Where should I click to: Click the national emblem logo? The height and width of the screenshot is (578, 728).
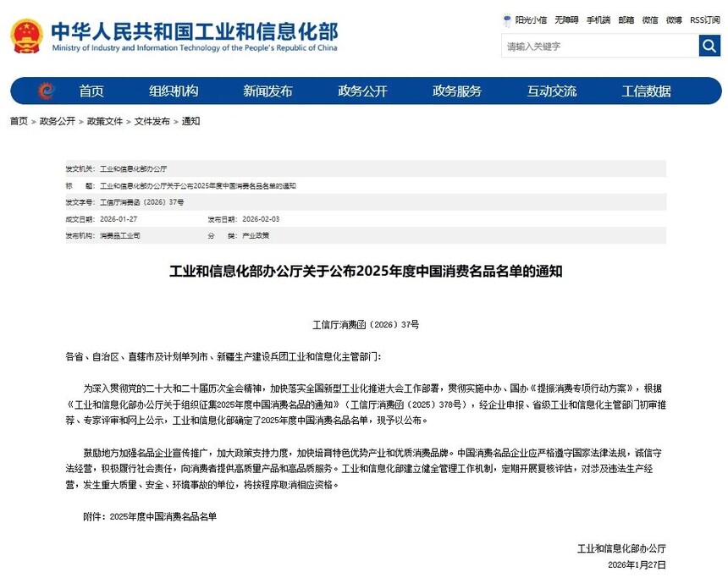coord(27,36)
